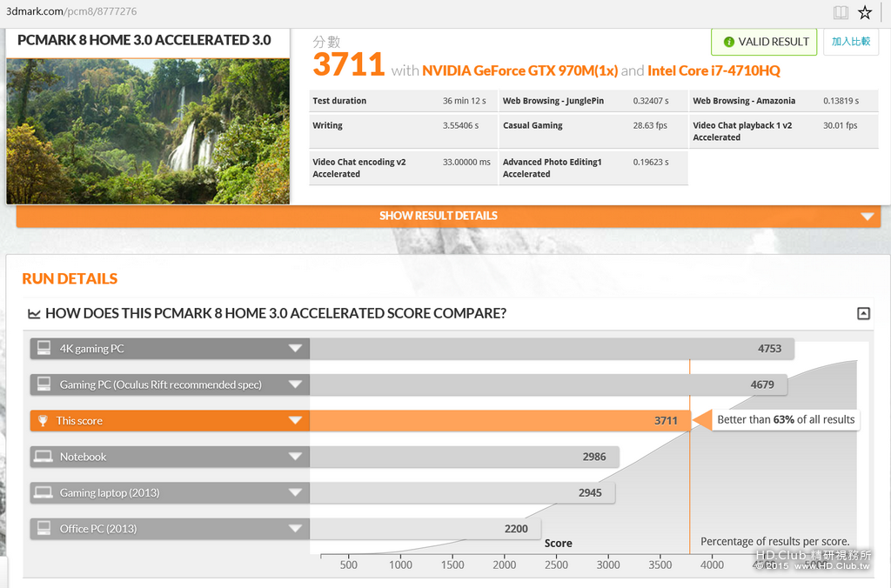Click the Gaming laptop 2945 score bar
This screenshot has height=588, width=891.
(463, 492)
